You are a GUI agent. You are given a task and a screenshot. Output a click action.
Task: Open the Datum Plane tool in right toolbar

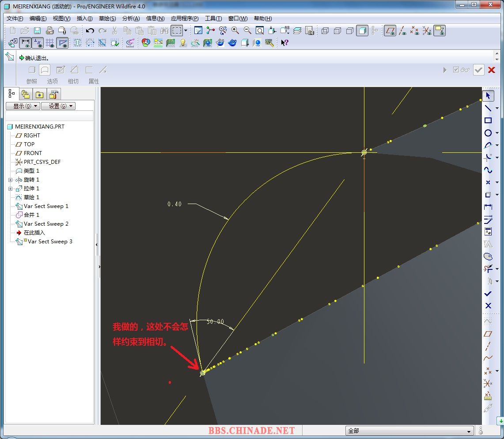(488, 334)
